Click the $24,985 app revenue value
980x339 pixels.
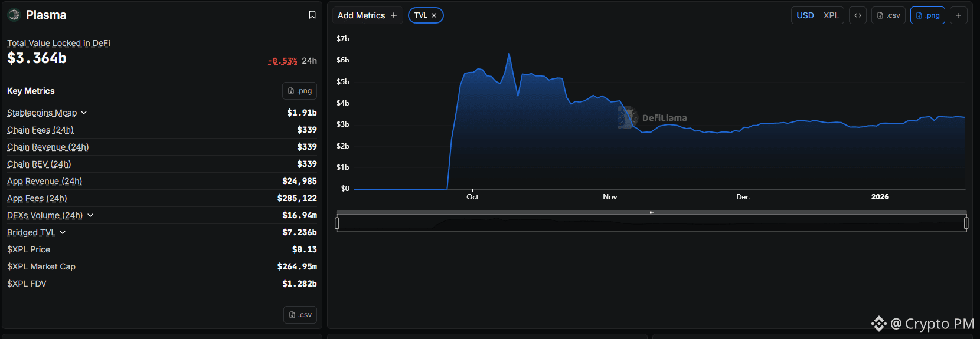(x=299, y=181)
